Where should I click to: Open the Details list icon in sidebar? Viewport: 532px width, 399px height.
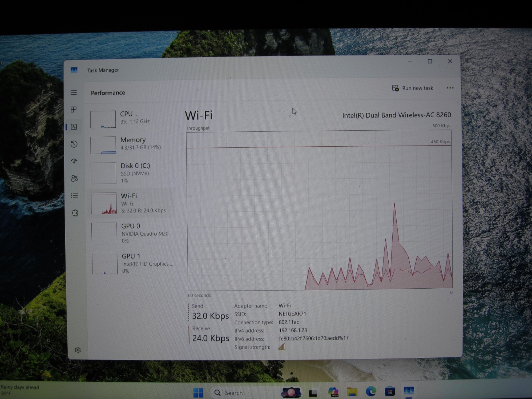click(74, 196)
